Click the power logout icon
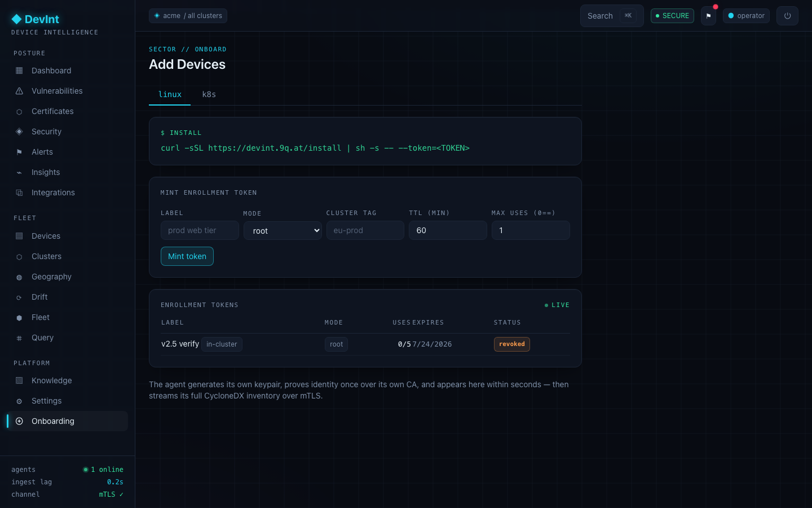Viewport: 812px width, 508px height. pyautogui.click(x=787, y=16)
